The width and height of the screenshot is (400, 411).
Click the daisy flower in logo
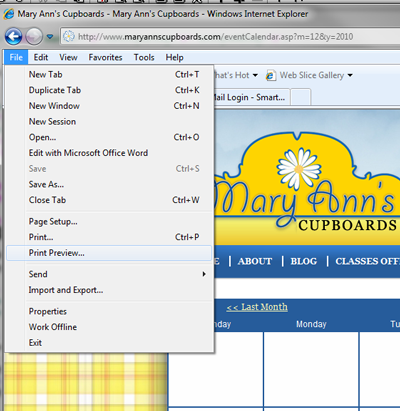(x=299, y=168)
